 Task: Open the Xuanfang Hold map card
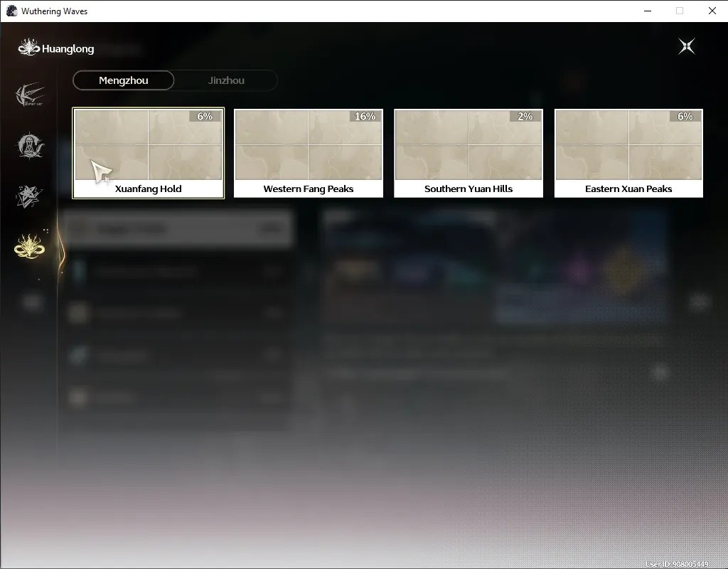coord(148,154)
